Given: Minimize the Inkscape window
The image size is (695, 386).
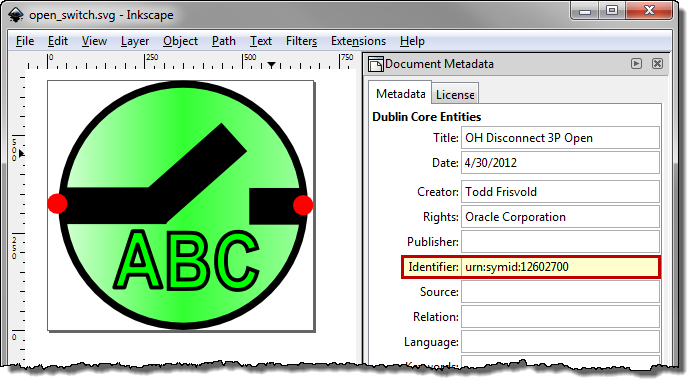Looking at the screenshot, I should coord(585,11).
